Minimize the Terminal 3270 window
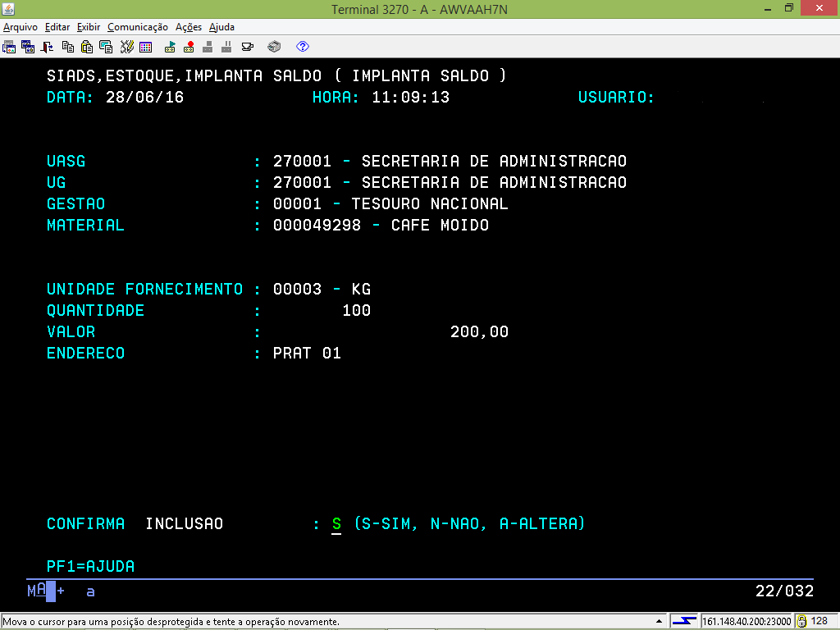 [768, 8]
